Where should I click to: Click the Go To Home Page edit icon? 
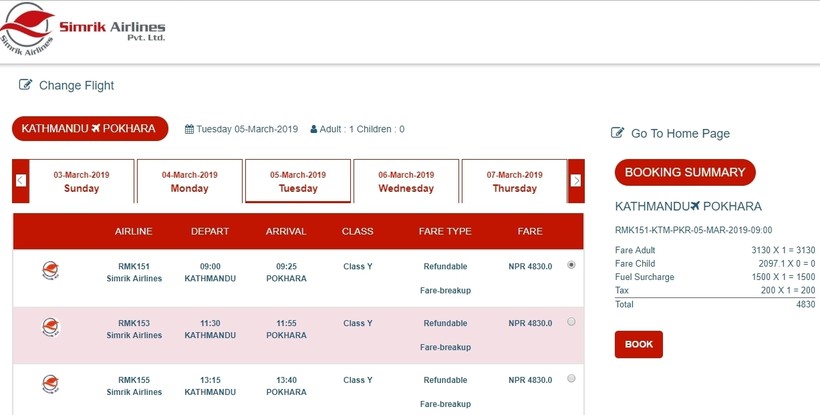pyautogui.click(x=618, y=133)
